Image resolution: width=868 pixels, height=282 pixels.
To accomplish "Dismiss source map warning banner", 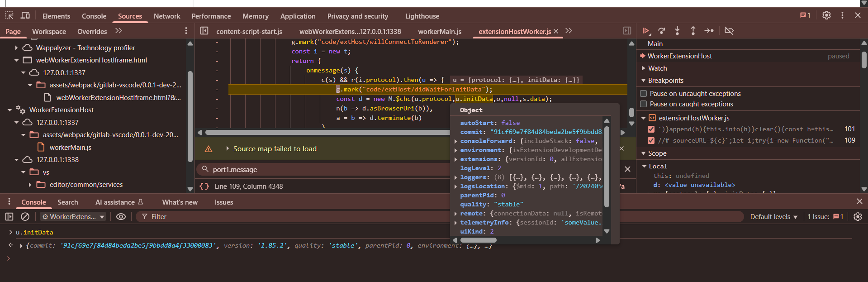I will point(621,148).
